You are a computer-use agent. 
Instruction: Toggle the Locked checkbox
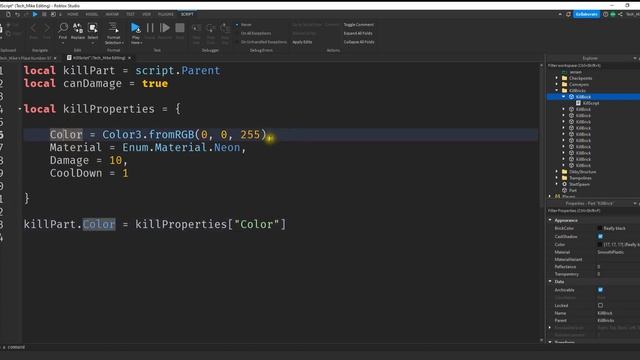coord(600,305)
